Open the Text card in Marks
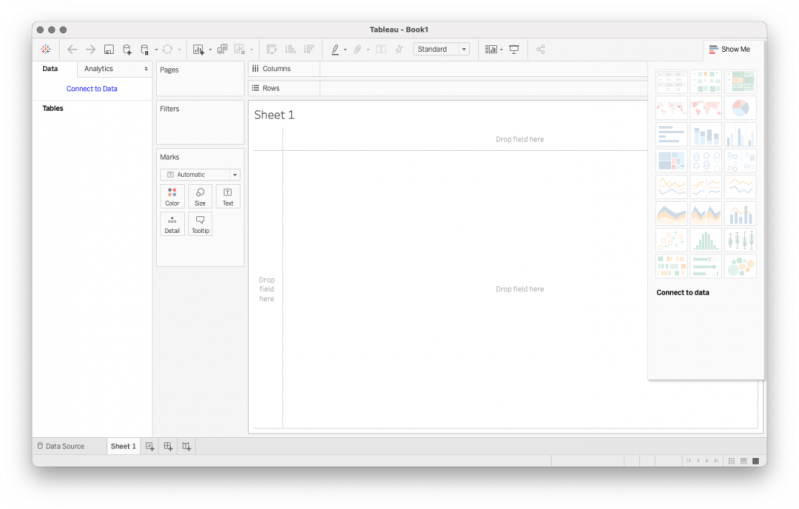The height and width of the screenshot is (509, 799). [228, 197]
